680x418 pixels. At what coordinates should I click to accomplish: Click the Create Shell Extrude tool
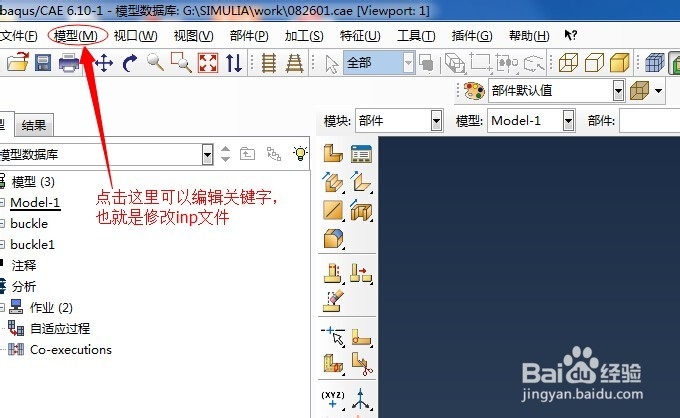click(x=361, y=182)
